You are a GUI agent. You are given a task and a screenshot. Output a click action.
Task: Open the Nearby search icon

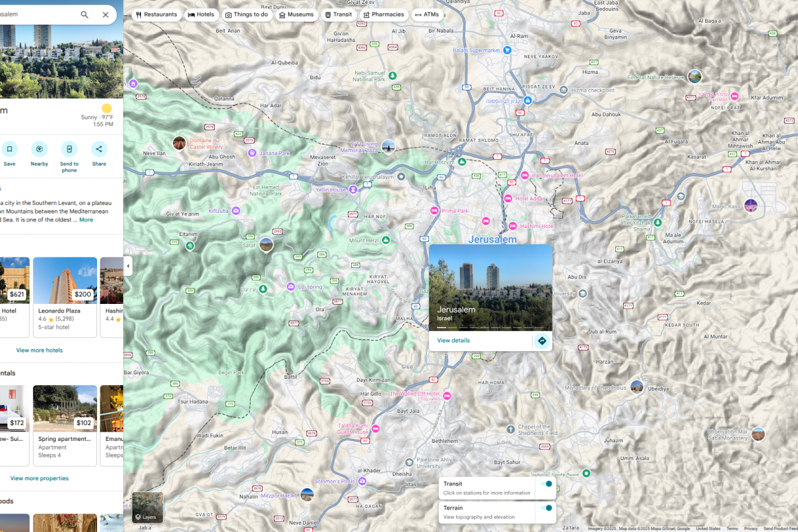[39, 149]
